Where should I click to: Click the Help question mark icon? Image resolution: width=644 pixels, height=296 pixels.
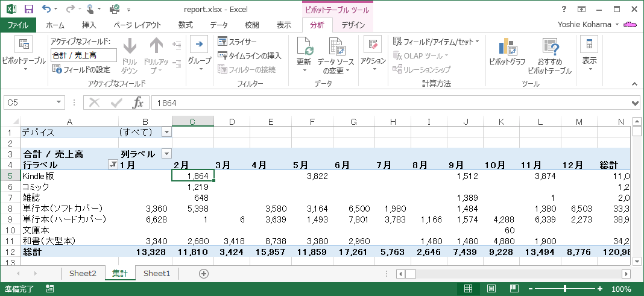tap(563, 8)
